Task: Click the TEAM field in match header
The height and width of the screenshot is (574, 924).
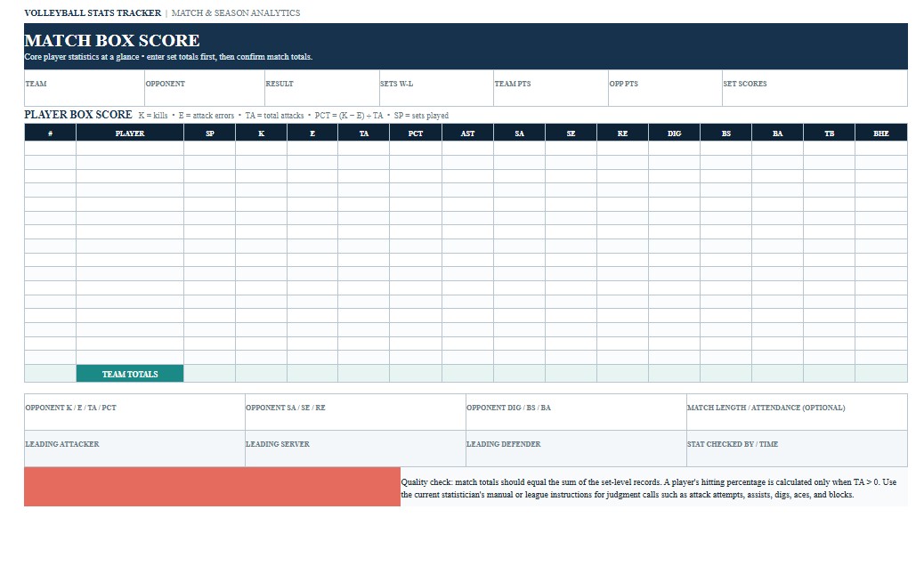Action: click(x=85, y=88)
